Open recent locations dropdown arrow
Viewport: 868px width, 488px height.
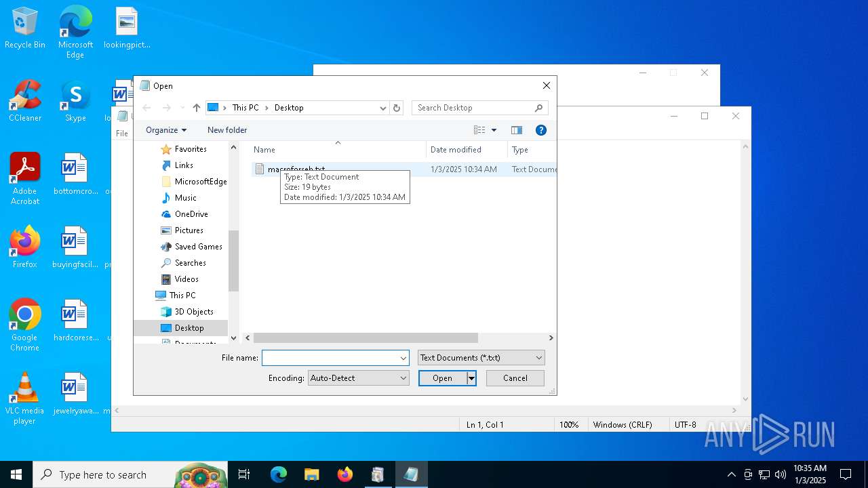pyautogui.click(x=182, y=108)
